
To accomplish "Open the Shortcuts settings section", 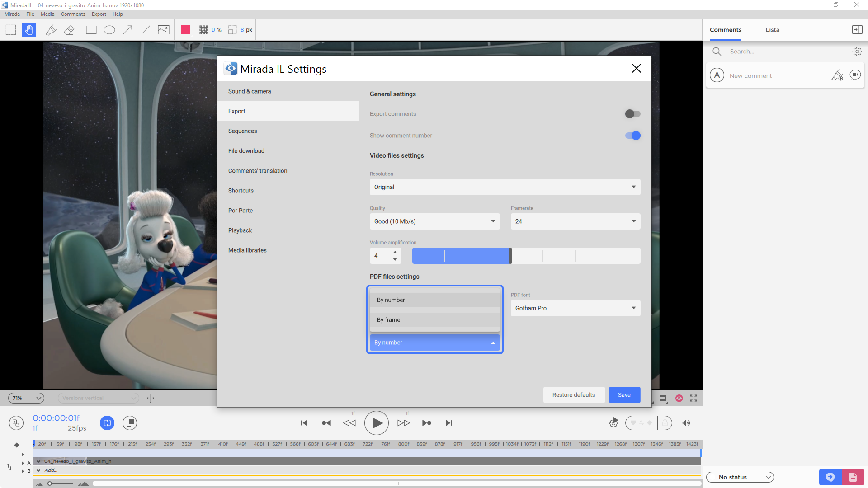I will (x=288, y=191).
